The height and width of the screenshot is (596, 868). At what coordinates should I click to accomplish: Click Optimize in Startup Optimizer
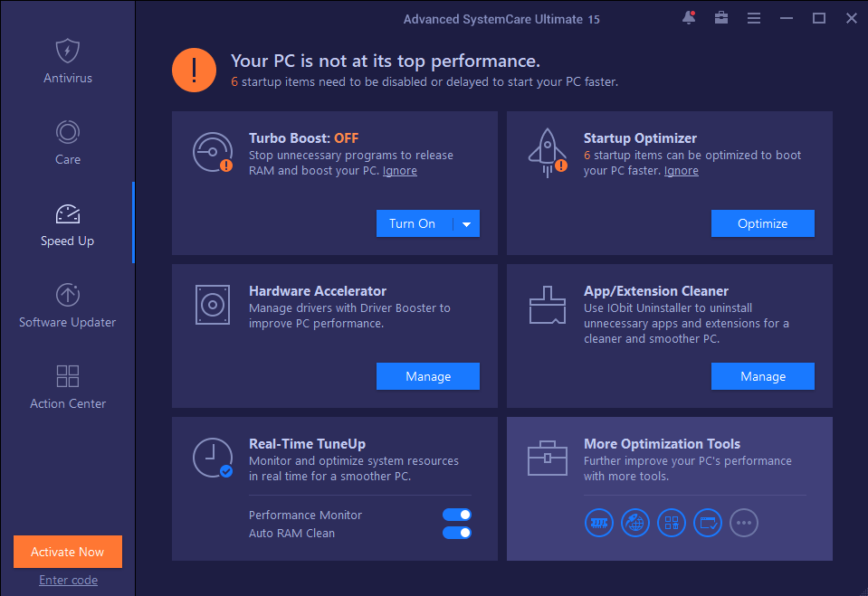762,223
